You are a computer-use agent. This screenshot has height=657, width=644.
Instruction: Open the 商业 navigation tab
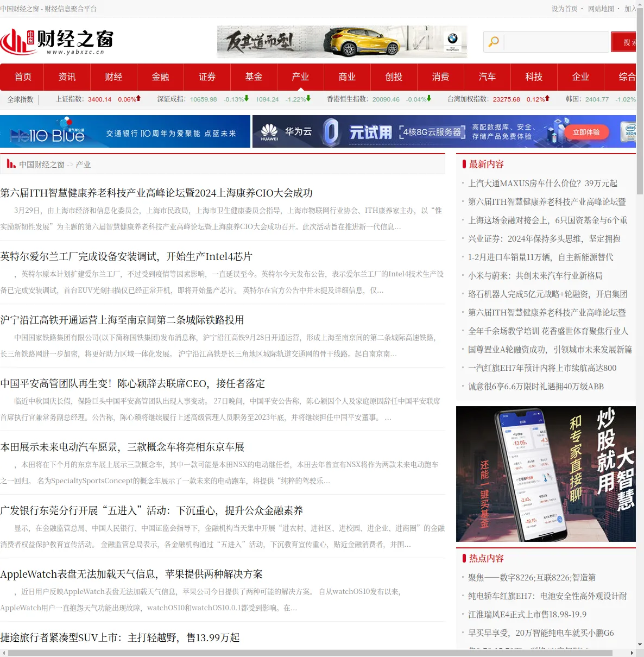pos(347,77)
